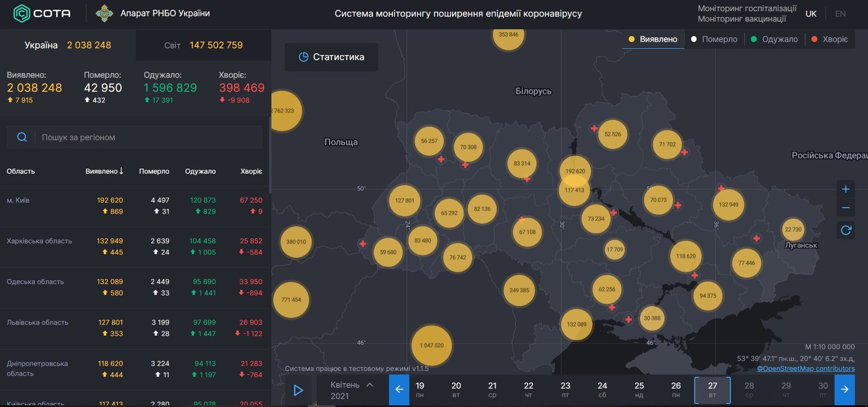The width and height of the screenshot is (868, 407).
Task: Select date 25 нд on timeline
Action: 639,390
